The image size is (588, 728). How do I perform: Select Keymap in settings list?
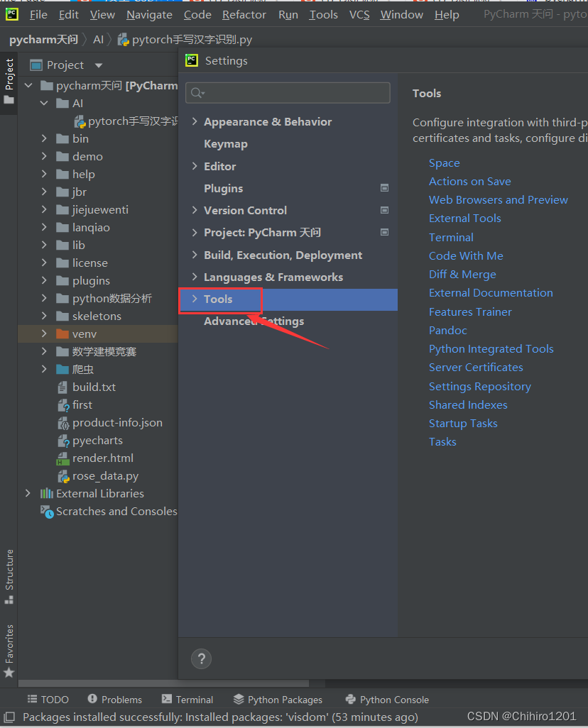click(x=225, y=144)
